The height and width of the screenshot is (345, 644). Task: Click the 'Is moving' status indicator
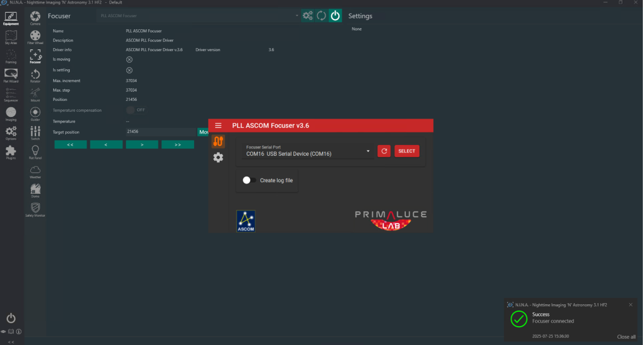[x=129, y=60]
